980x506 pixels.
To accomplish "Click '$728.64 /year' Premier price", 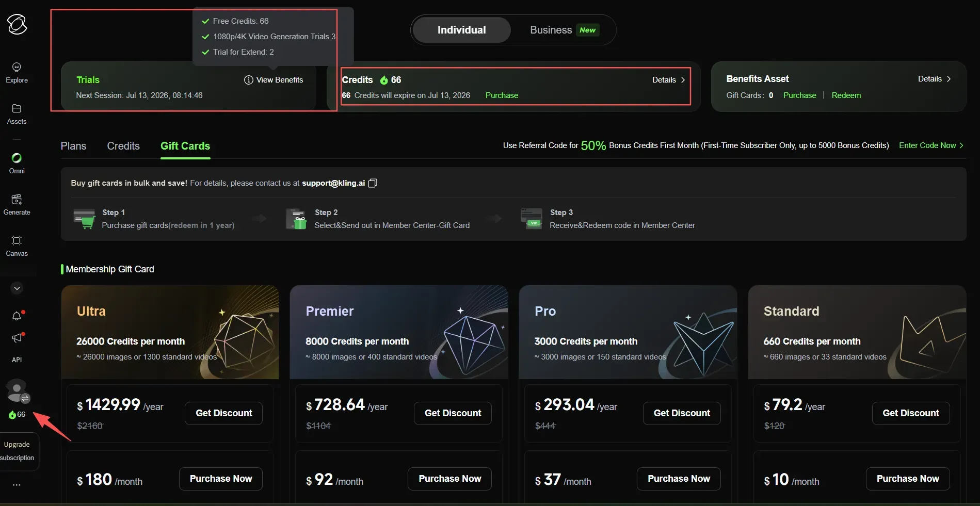I will click(x=347, y=405).
